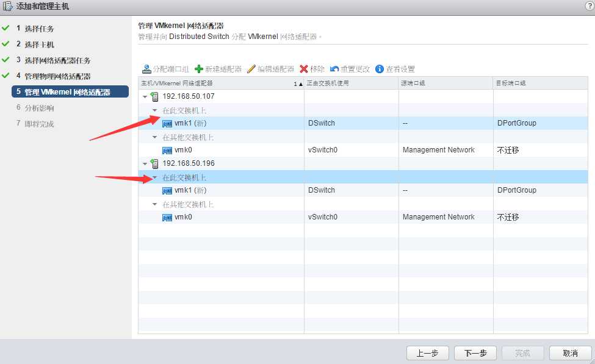Collapse host 192.168.50.107 tree node
The height and width of the screenshot is (364, 595).
point(145,97)
